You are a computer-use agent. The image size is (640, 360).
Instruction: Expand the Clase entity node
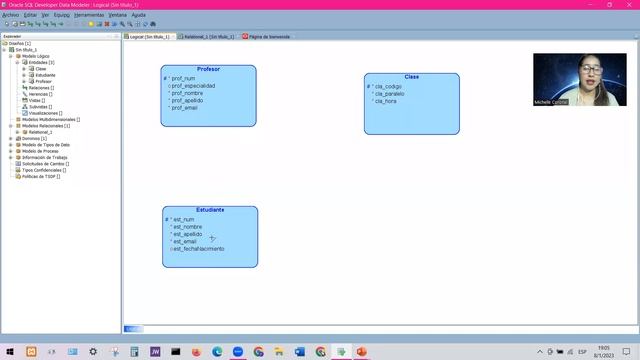click(24, 69)
